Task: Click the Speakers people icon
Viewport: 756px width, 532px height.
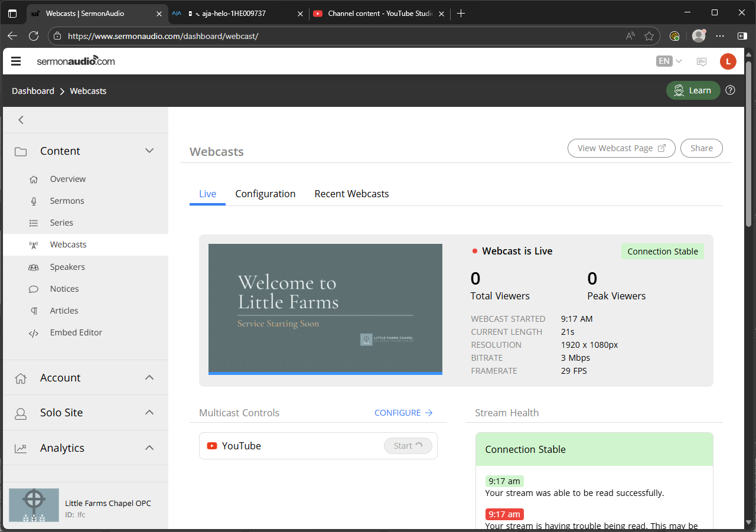Action: click(34, 267)
